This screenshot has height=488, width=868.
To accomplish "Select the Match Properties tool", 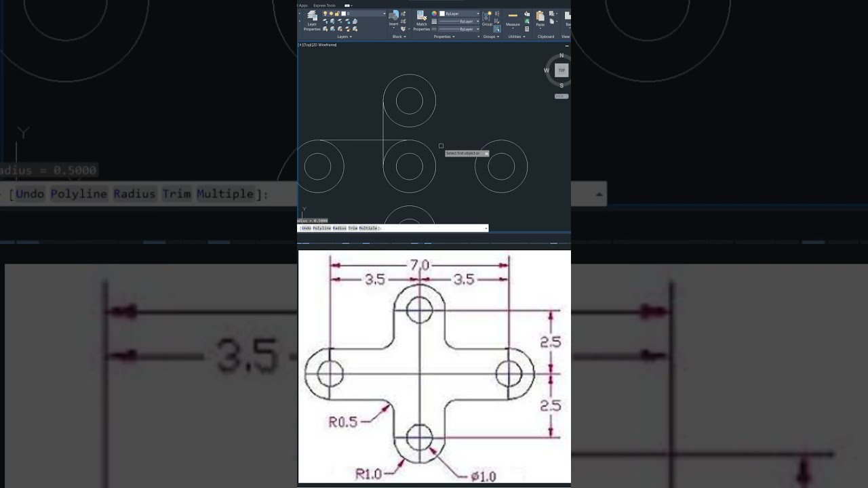I will [x=422, y=20].
